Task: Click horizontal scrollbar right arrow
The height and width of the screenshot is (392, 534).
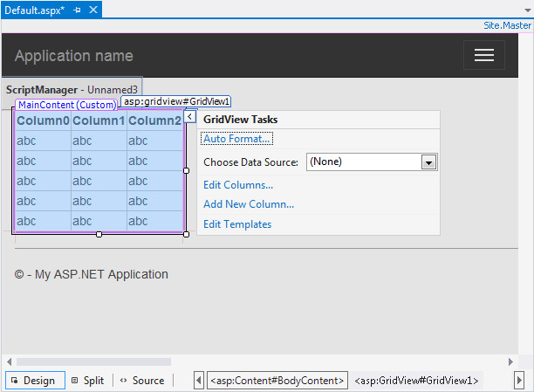Action: pos(510,361)
